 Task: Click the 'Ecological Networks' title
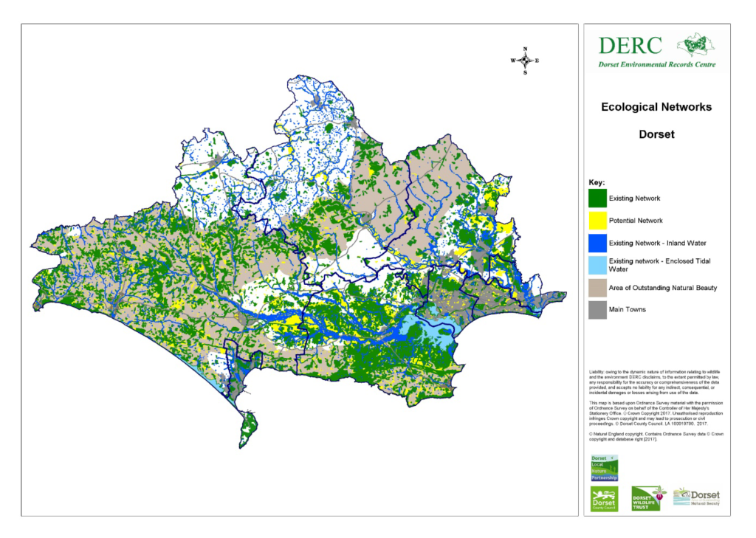click(656, 107)
